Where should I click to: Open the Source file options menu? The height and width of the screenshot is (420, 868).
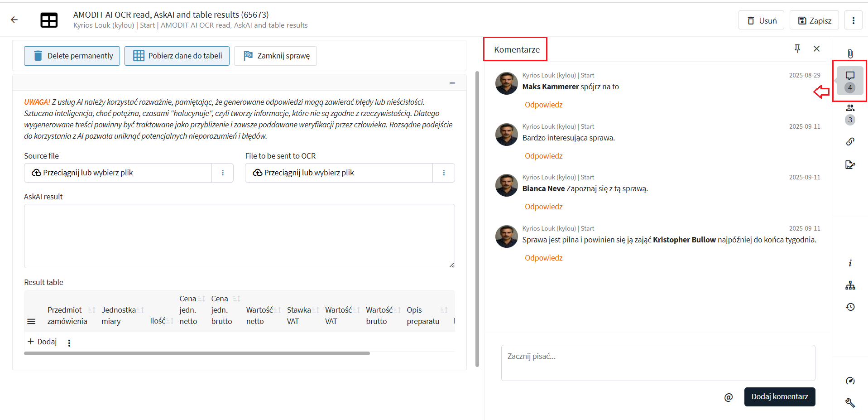[223, 173]
